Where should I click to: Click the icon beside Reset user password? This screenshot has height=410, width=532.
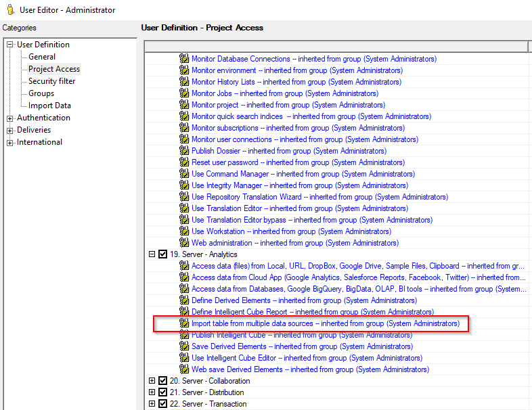(x=184, y=162)
